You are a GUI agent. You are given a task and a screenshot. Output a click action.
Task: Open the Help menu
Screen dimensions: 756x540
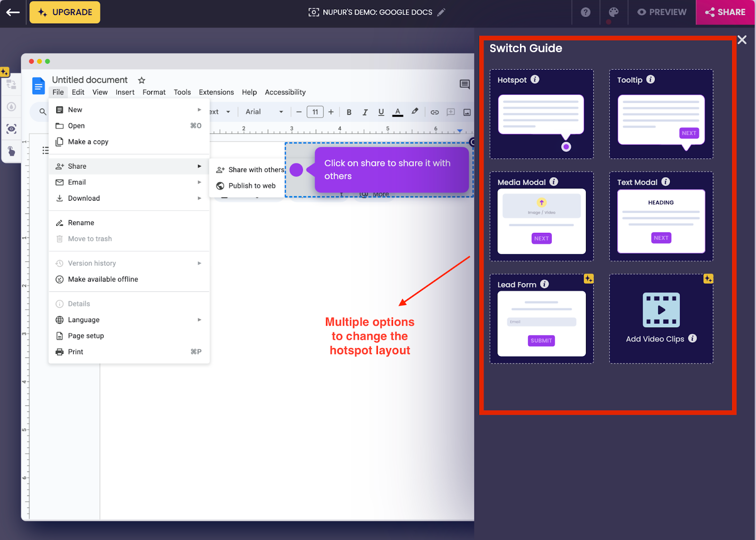coord(249,92)
